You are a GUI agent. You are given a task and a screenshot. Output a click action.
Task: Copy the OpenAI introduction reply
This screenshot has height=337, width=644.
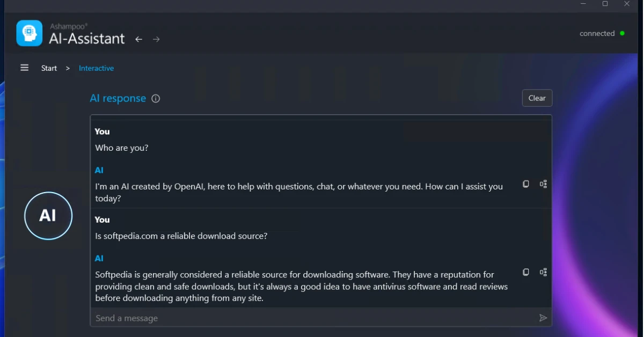[526, 184]
